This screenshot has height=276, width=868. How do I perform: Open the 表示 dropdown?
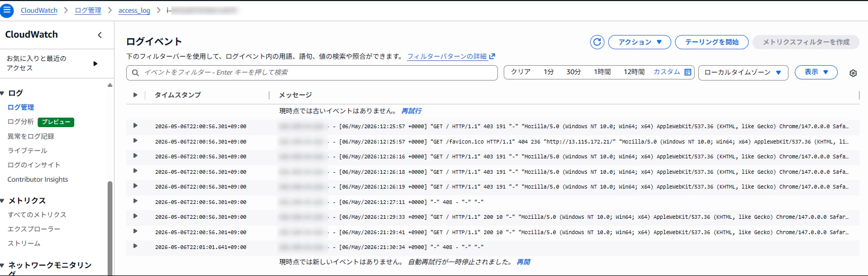[x=816, y=72]
